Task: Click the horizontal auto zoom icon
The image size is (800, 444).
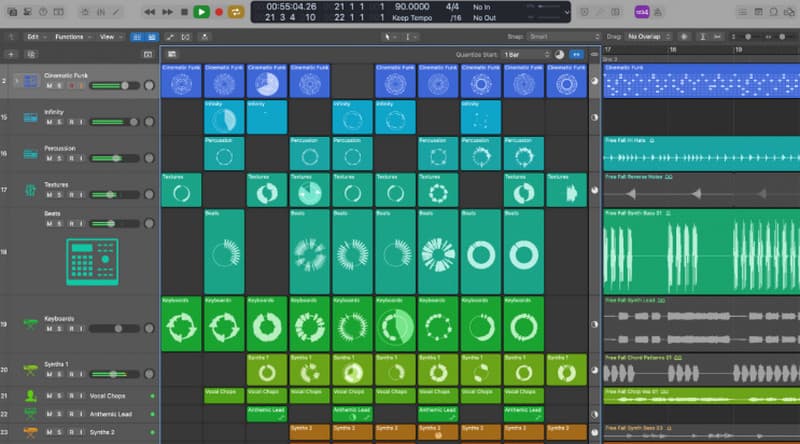Action: [717, 37]
